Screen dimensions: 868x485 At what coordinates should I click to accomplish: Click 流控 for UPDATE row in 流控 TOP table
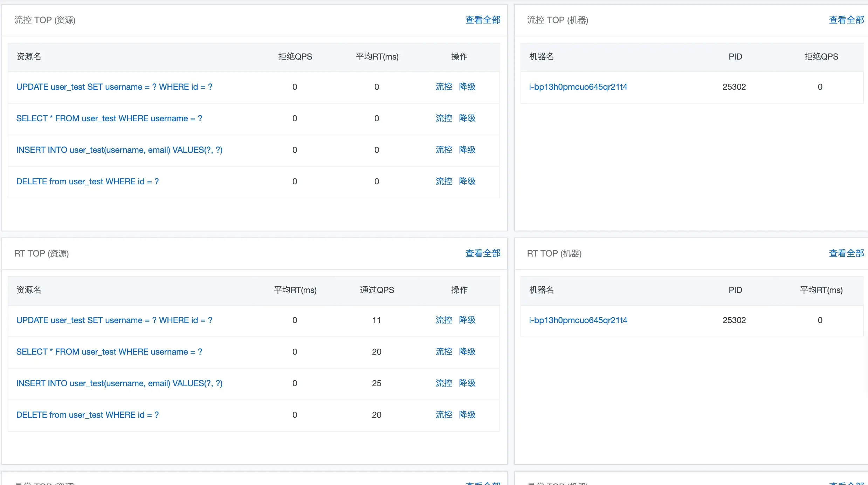[444, 87]
